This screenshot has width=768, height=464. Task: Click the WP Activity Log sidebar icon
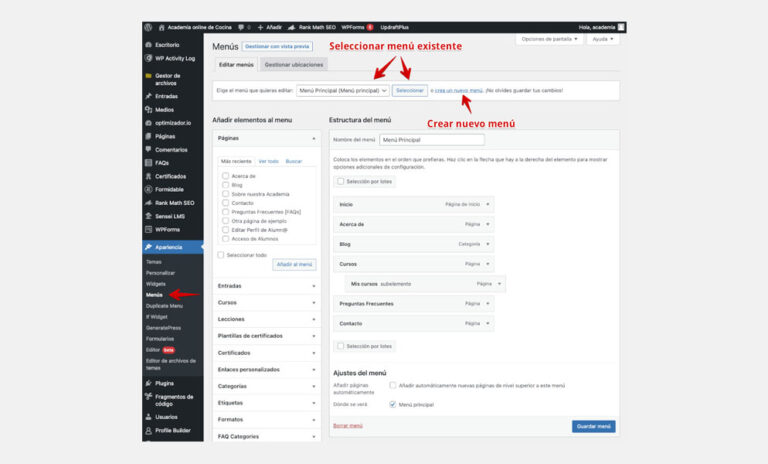[x=148, y=58]
